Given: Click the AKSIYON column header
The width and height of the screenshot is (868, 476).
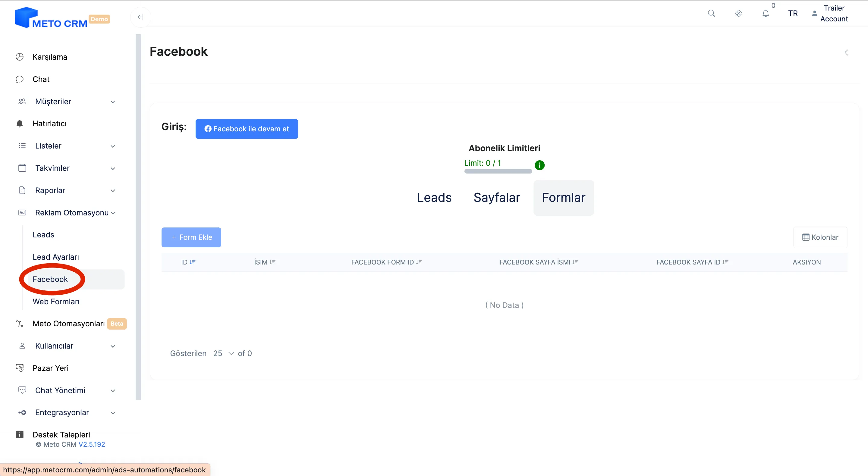Looking at the screenshot, I should coord(807,262).
